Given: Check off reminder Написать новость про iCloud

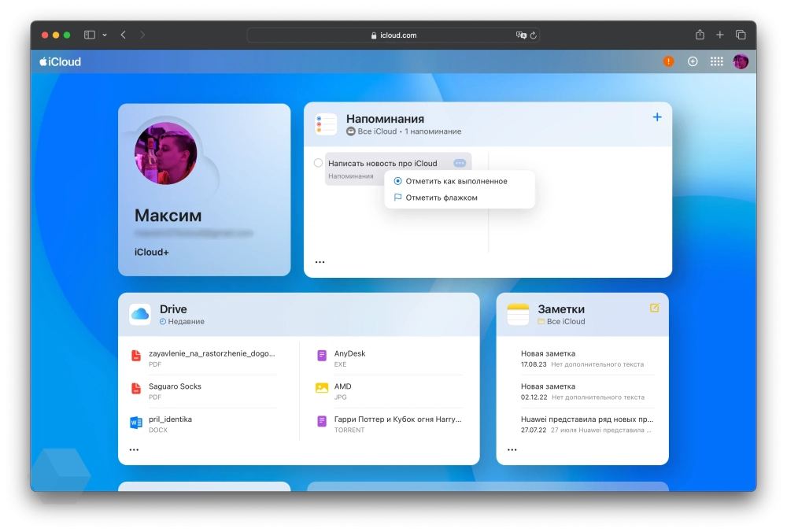Looking at the screenshot, I should coord(318,163).
